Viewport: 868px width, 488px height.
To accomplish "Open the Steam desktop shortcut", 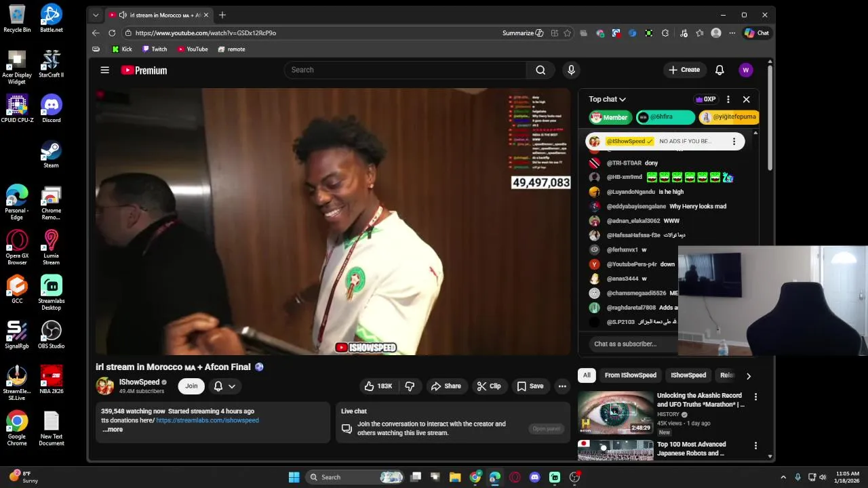I will click(51, 154).
